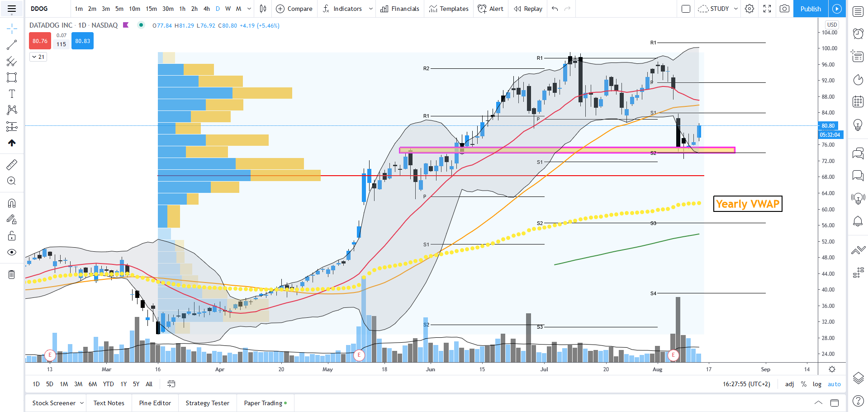Viewport: 868px width, 412px height.
Task: Open the Calendar panel in right sidebar
Action: coord(858,101)
